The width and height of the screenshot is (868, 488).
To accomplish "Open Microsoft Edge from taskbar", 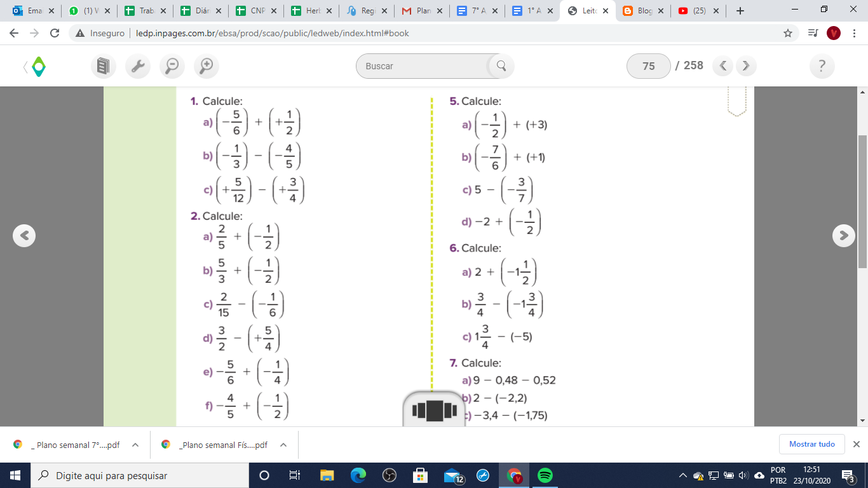I will pos(358,475).
